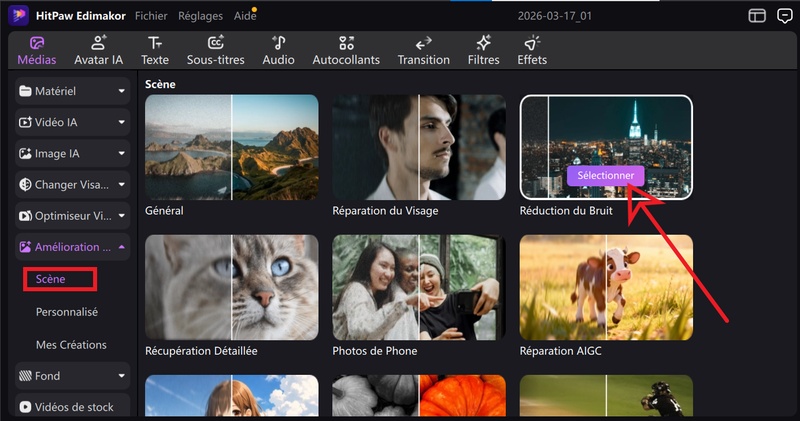Open the Autocollants tab

click(x=346, y=51)
